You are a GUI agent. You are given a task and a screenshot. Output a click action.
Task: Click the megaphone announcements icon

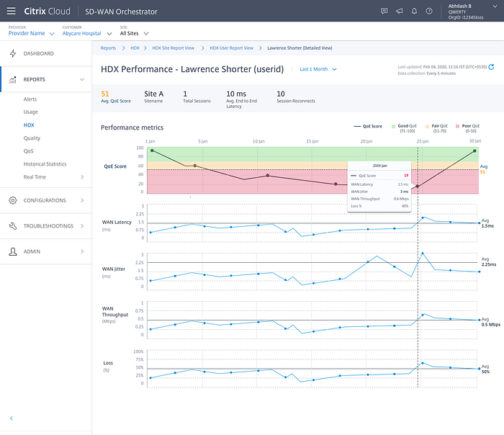[399, 12]
